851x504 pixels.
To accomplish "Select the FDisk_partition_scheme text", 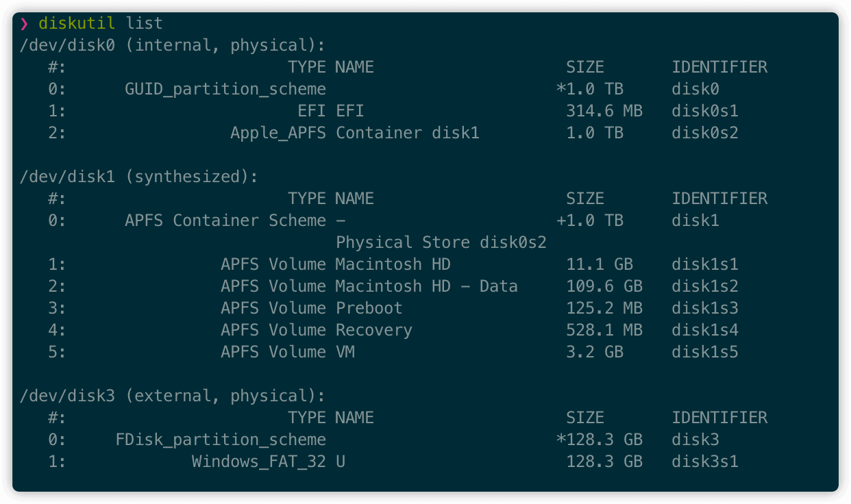I will pyautogui.click(x=221, y=440).
